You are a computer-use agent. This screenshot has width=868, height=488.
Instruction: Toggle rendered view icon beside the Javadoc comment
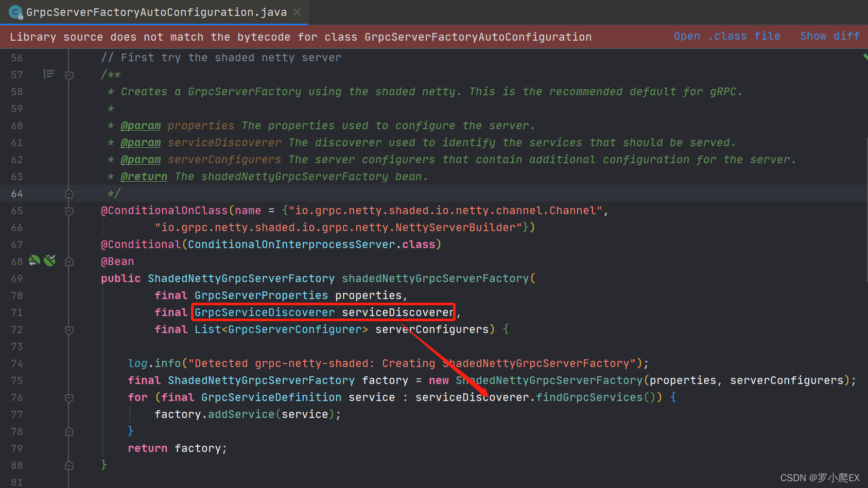pyautogui.click(x=49, y=74)
